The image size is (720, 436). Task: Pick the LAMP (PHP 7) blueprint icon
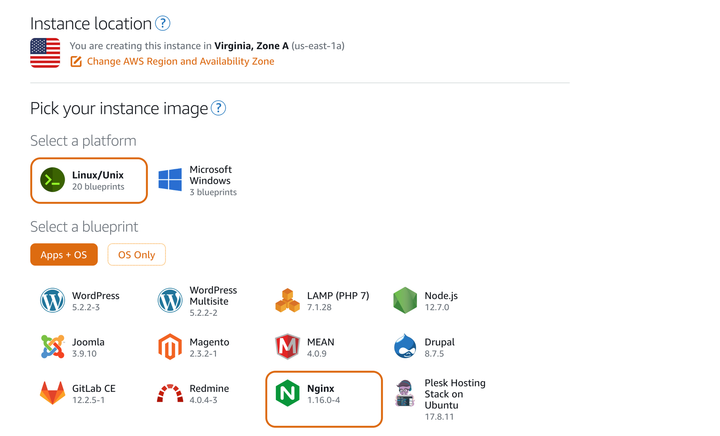tap(287, 301)
